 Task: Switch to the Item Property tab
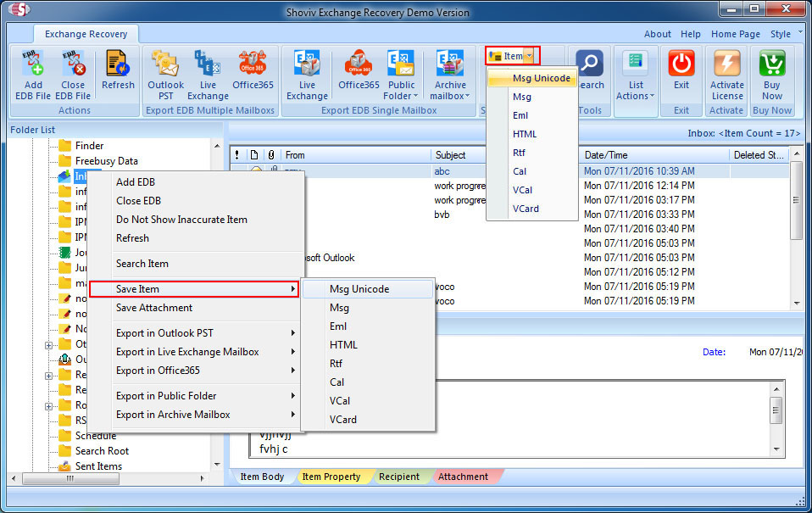tap(331, 477)
